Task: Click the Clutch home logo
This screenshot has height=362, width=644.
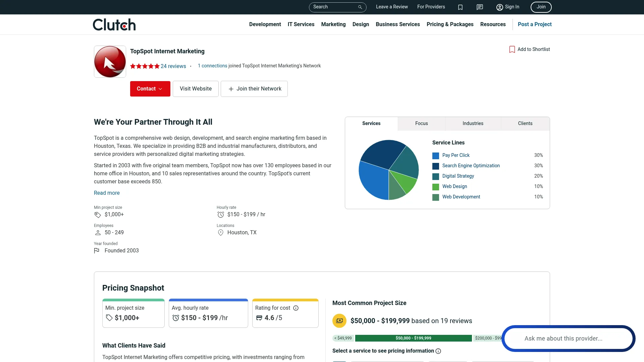Action: coord(114,24)
